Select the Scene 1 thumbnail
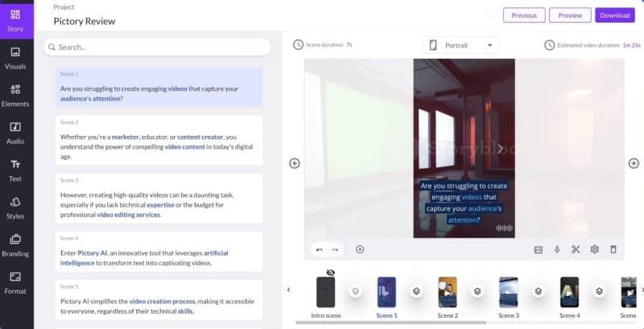Image resolution: width=644 pixels, height=329 pixels. [x=387, y=292]
